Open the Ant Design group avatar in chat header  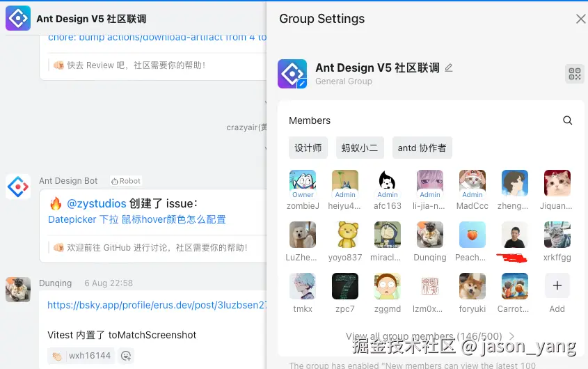(x=18, y=18)
